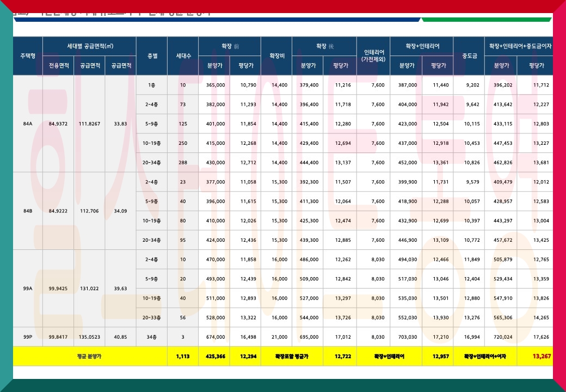This screenshot has width=566, height=392.
Task: Click the 84.9222 area value
Action: pyautogui.click(x=58, y=211)
